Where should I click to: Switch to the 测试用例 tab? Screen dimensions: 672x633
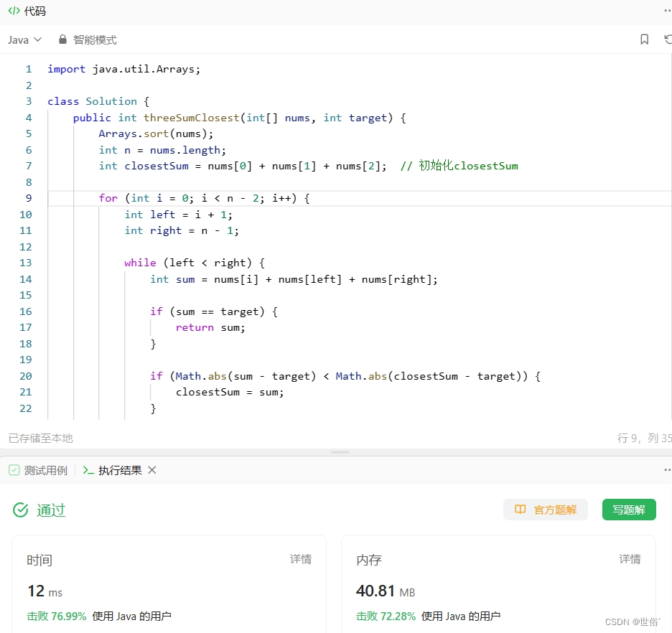[x=38, y=470]
